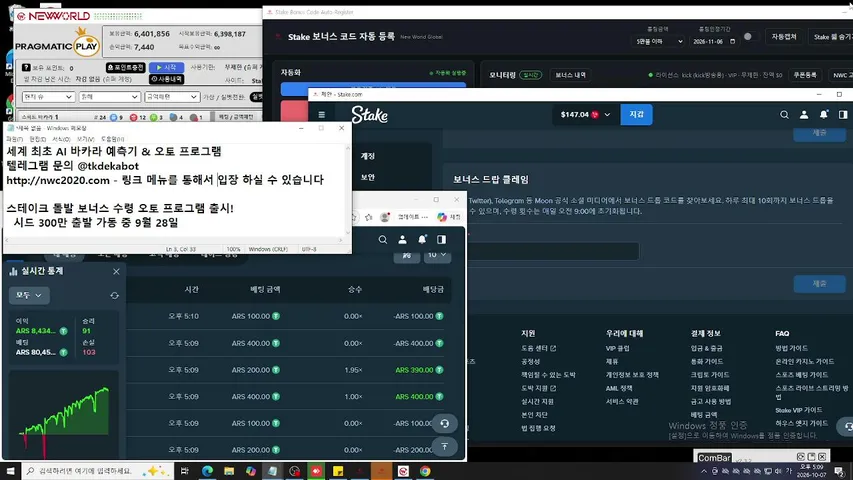
Task: Open Notepad 보기 menu
Action: 85,139
